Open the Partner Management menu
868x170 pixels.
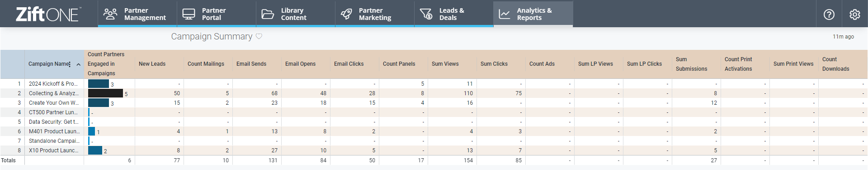pos(137,14)
